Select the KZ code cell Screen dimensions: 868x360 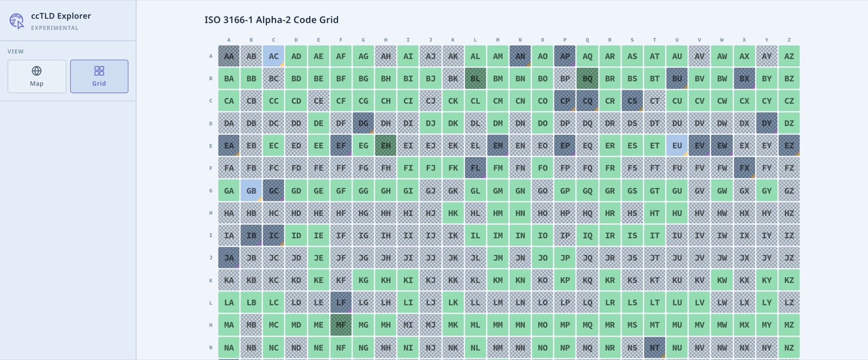[x=789, y=280]
